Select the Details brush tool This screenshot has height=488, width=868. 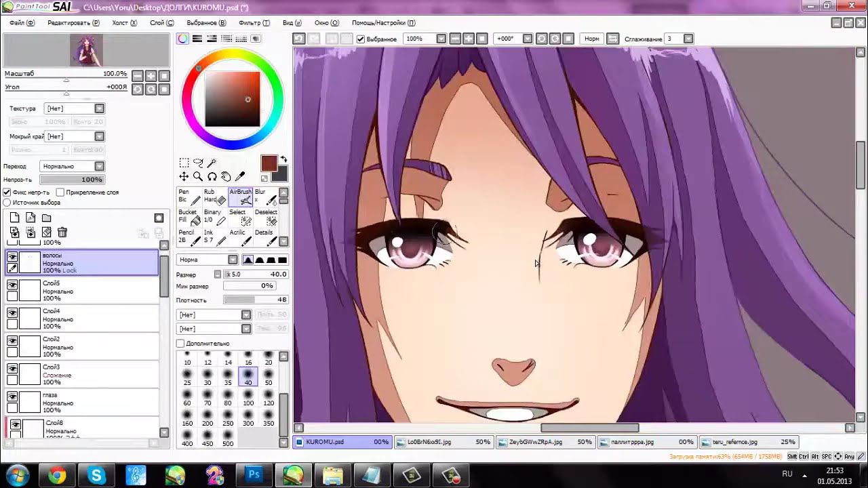266,237
